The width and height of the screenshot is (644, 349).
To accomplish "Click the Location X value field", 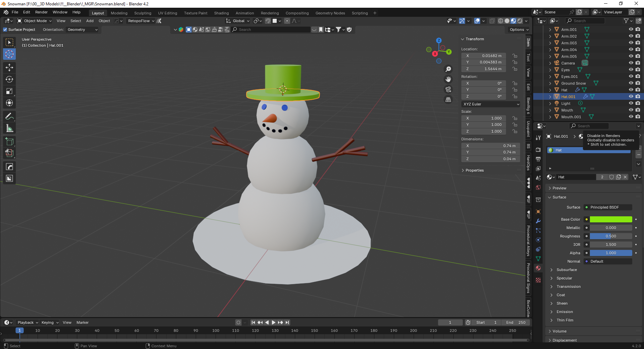I will (x=484, y=56).
